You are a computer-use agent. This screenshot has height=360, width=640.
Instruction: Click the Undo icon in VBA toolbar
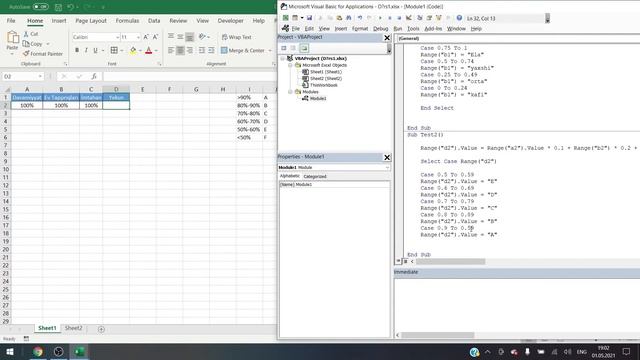point(360,18)
